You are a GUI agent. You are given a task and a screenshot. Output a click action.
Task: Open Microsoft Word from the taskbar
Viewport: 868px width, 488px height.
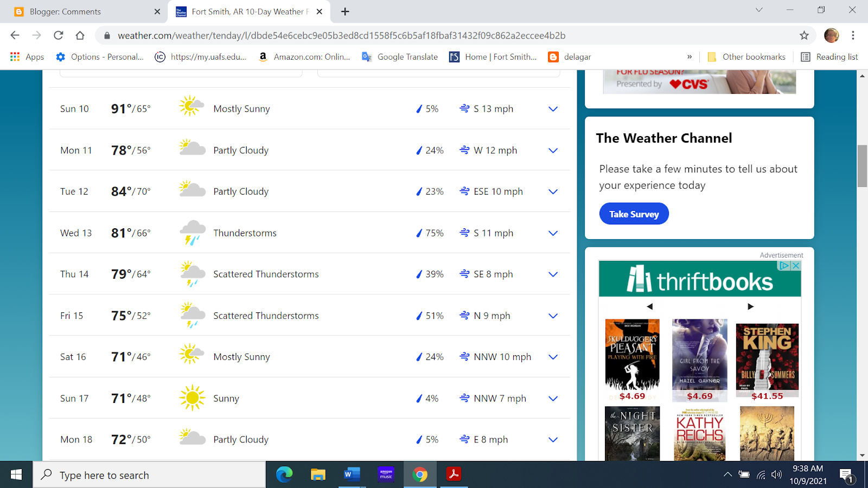tap(352, 475)
